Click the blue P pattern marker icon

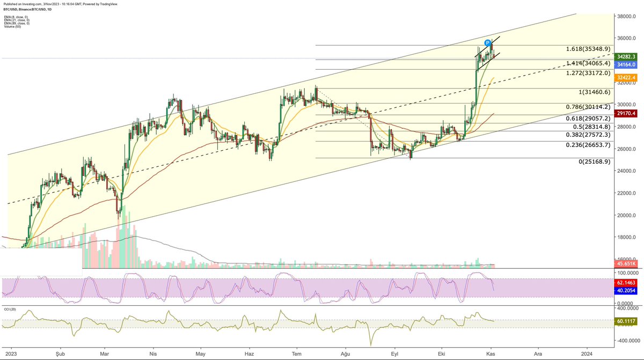pyautogui.click(x=488, y=42)
